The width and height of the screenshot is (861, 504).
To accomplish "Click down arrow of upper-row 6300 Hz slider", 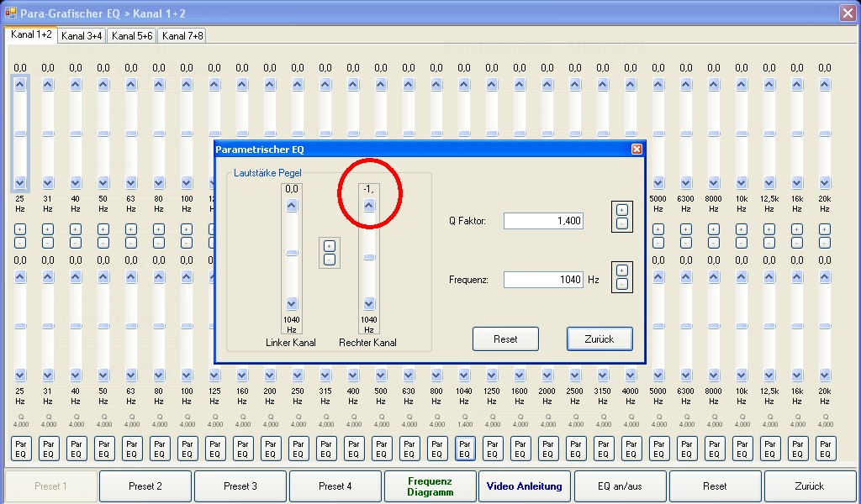I will pyautogui.click(x=686, y=182).
